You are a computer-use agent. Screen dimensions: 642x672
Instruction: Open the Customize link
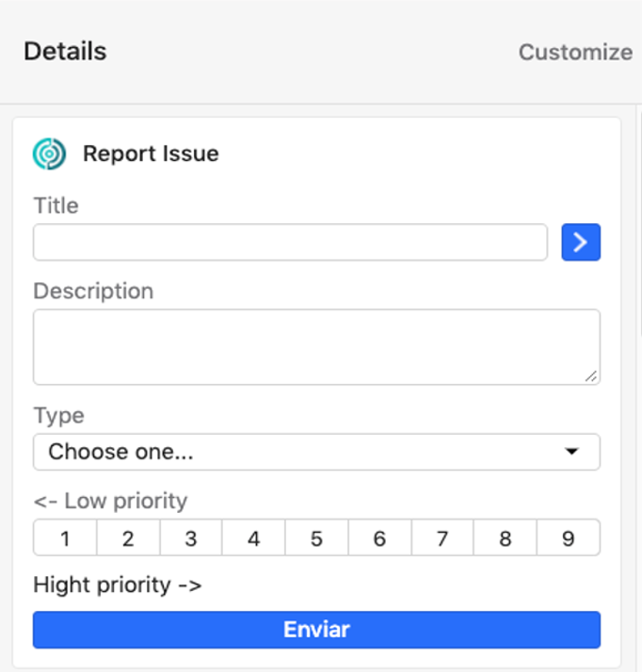(x=575, y=52)
